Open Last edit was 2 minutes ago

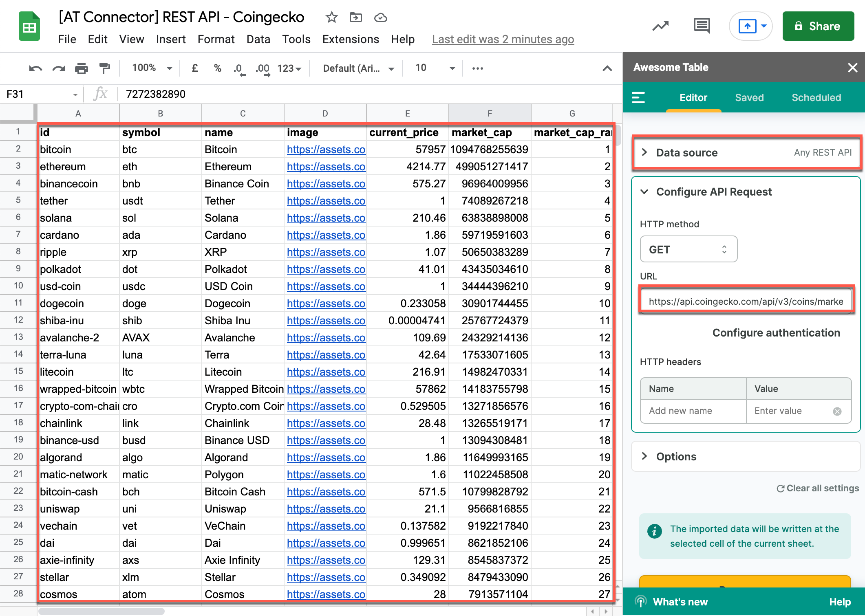[x=503, y=40]
